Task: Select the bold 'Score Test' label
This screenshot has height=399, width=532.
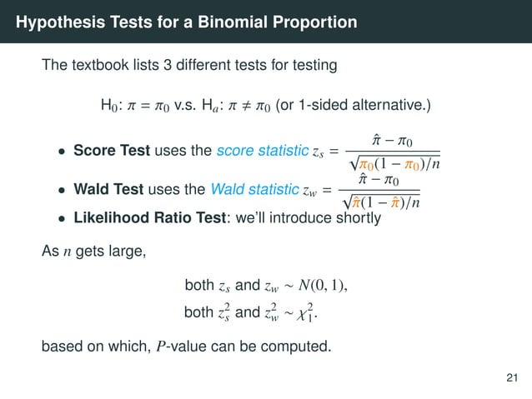Action: click(112, 150)
